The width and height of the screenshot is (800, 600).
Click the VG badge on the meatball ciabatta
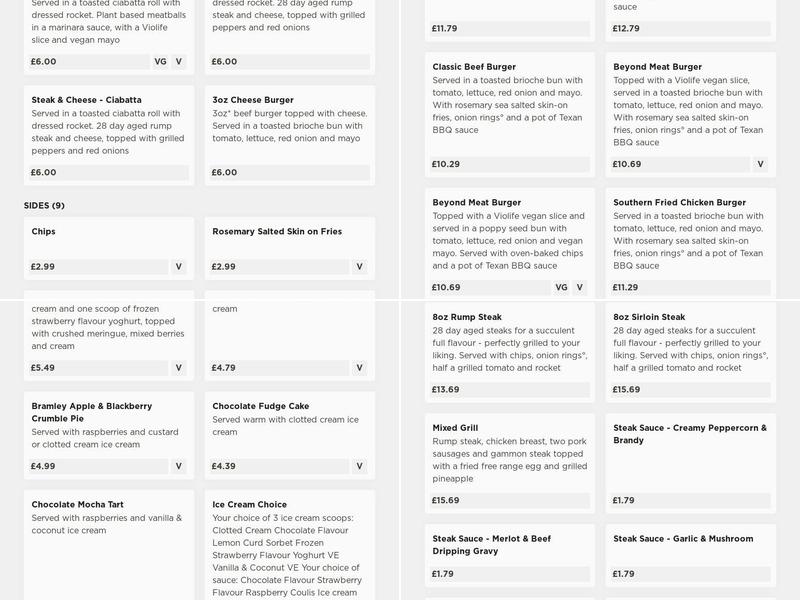point(160,62)
